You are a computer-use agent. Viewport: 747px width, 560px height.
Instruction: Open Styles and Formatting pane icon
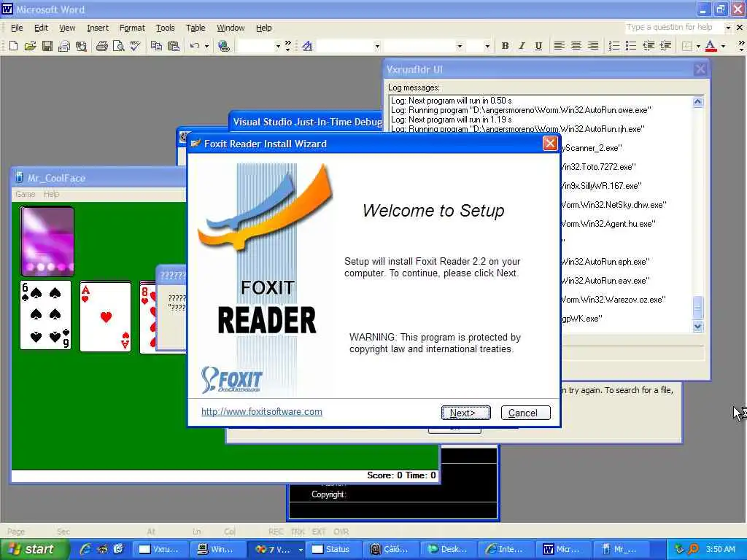(307, 46)
